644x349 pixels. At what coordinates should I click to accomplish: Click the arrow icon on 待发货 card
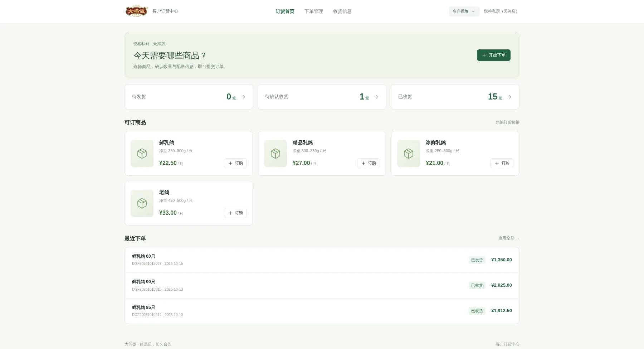click(243, 97)
